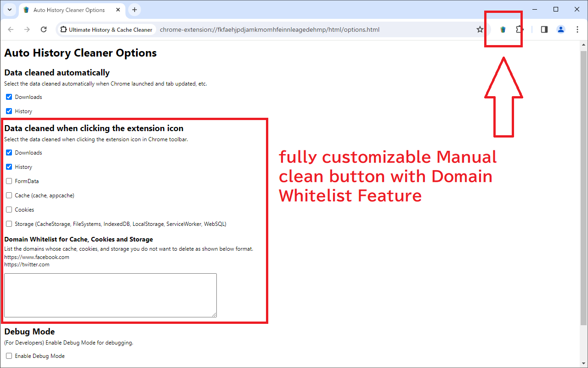This screenshot has width=588, height=368.
Task: Uncheck automatic Downloads cleaning checkbox
Action: (x=9, y=97)
